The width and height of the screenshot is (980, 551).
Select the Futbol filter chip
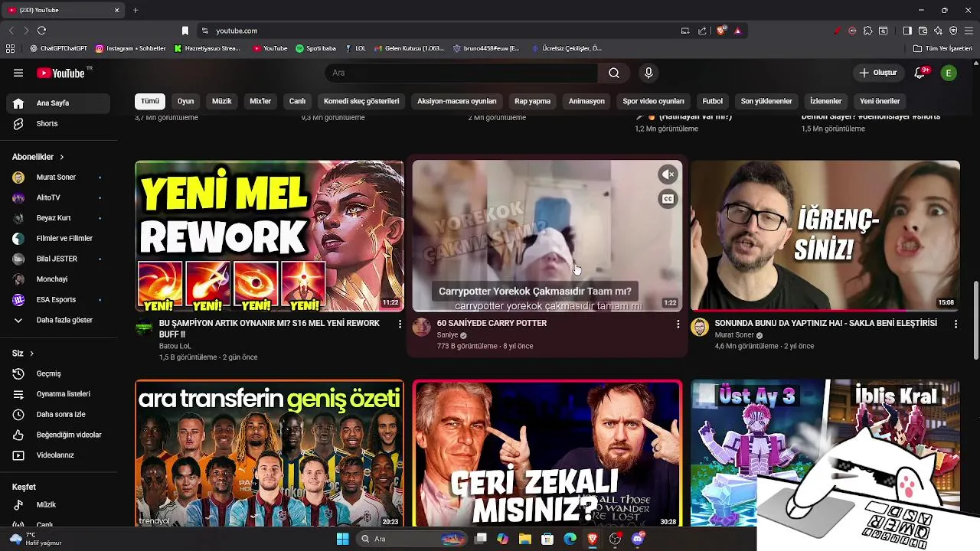(x=713, y=101)
